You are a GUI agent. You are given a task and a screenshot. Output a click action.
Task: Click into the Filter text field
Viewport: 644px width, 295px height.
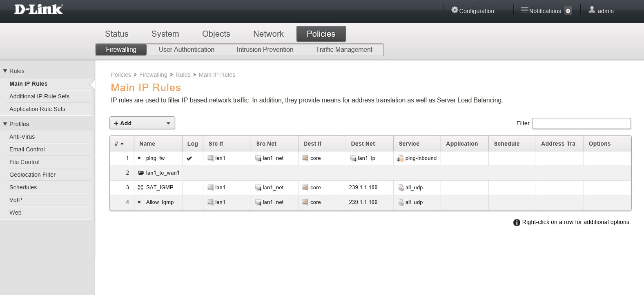coord(581,123)
